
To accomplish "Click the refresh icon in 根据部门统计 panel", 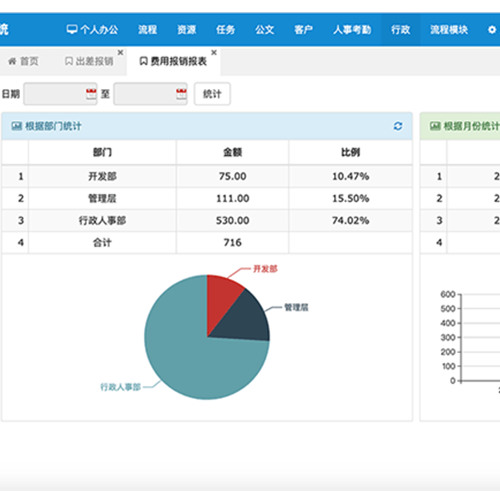I will point(398,126).
